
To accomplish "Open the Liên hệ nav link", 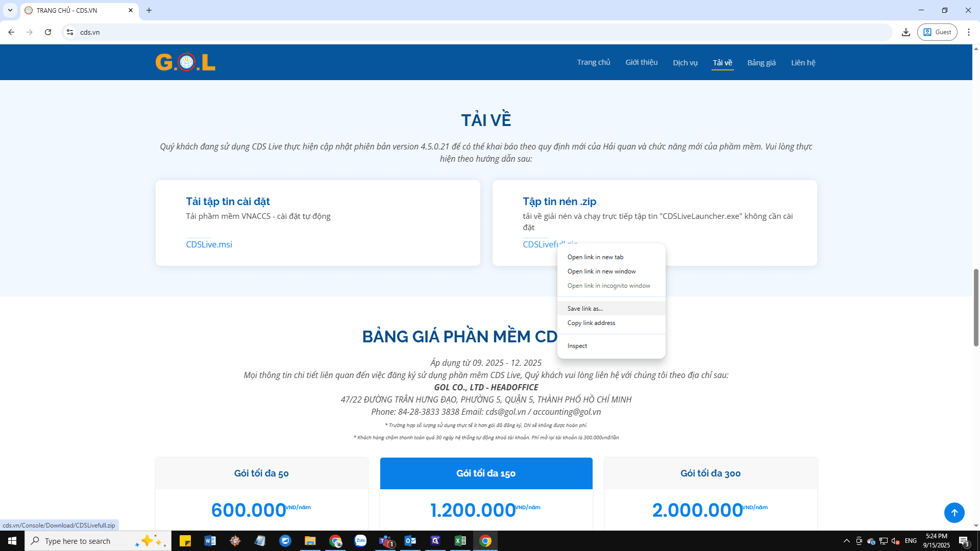I will coord(803,62).
